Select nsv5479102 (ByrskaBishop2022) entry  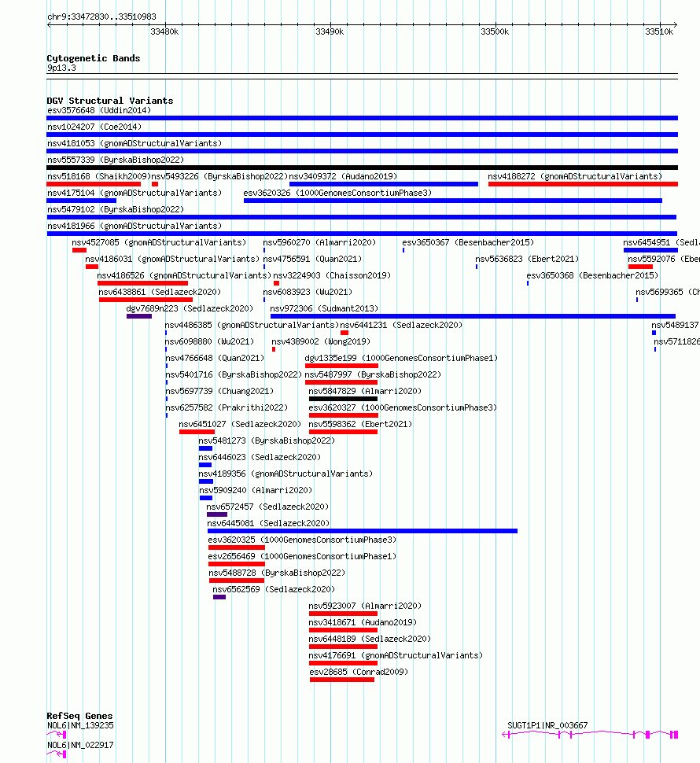(x=116, y=210)
